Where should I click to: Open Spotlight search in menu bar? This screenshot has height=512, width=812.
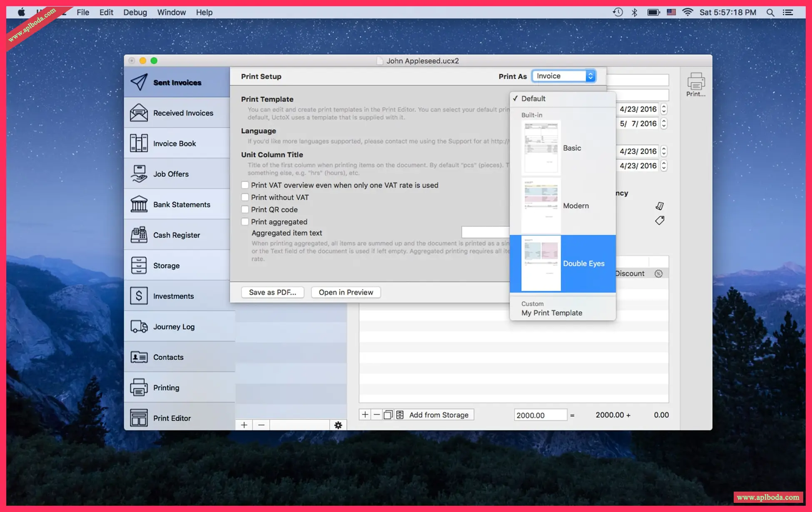[x=770, y=12]
